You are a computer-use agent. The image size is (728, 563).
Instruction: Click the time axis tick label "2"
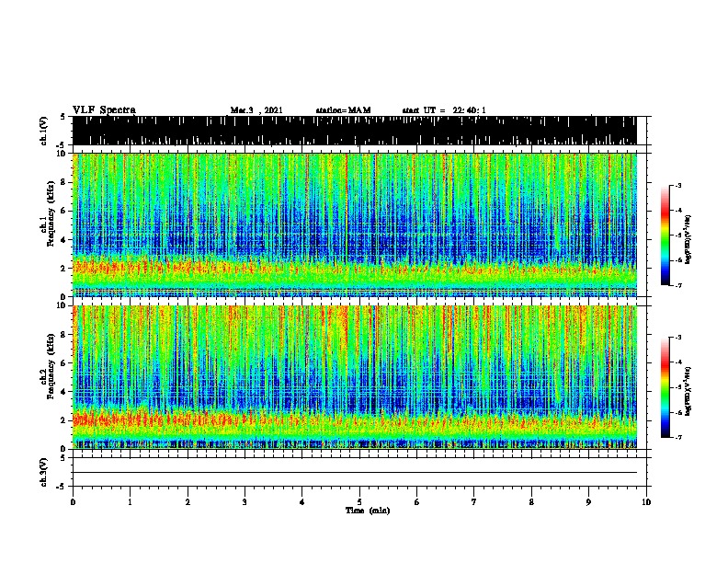[x=188, y=502]
